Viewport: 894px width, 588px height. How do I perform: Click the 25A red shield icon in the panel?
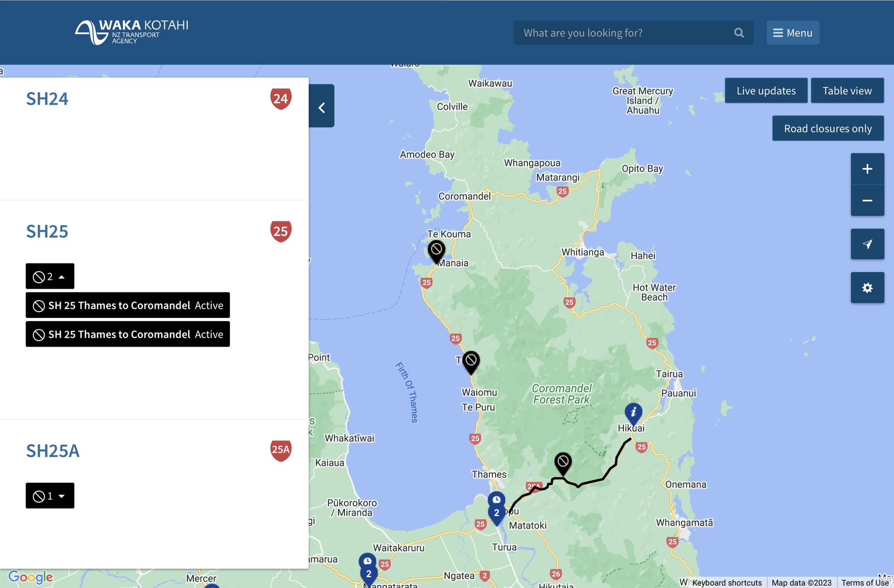281,450
